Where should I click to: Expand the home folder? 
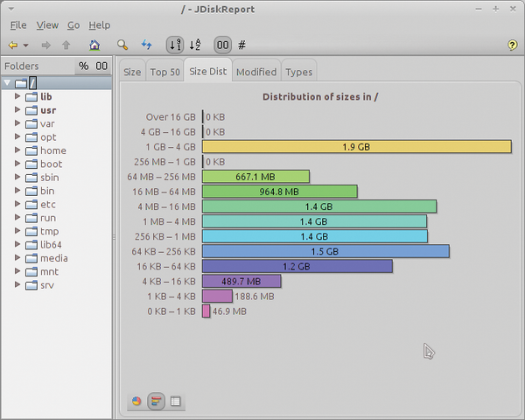click(x=17, y=150)
